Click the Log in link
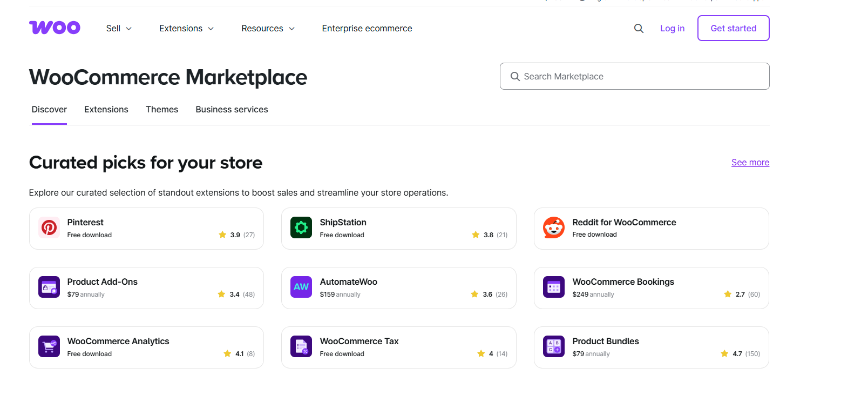This screenshot has width=868, height=395. (x=672, y=28)
